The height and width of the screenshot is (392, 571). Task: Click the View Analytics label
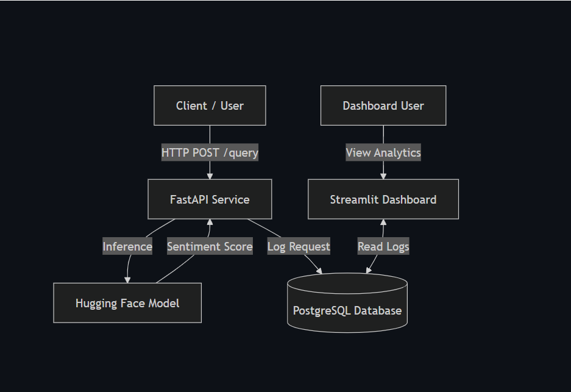pos(383,152)
